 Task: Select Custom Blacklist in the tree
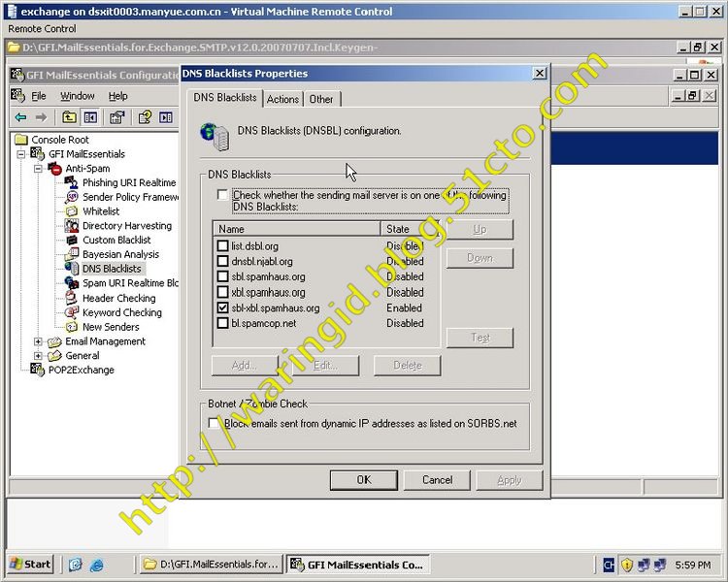(116, 240)
